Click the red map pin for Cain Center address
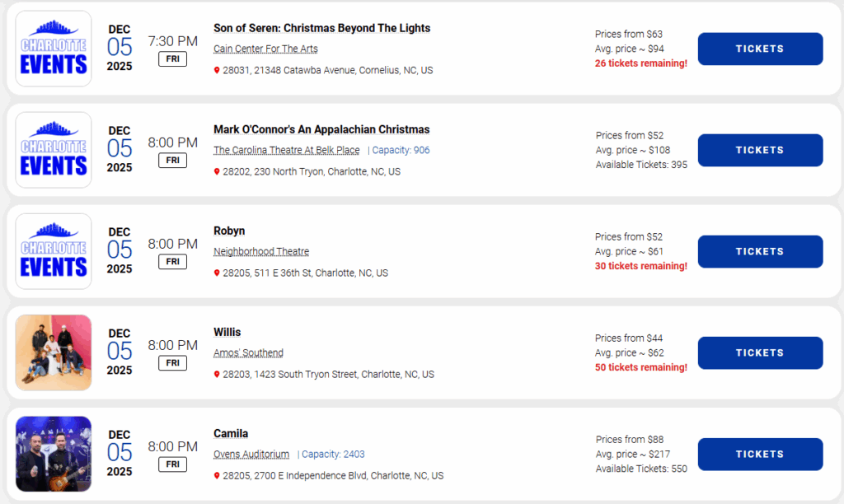 click(217, 71)
